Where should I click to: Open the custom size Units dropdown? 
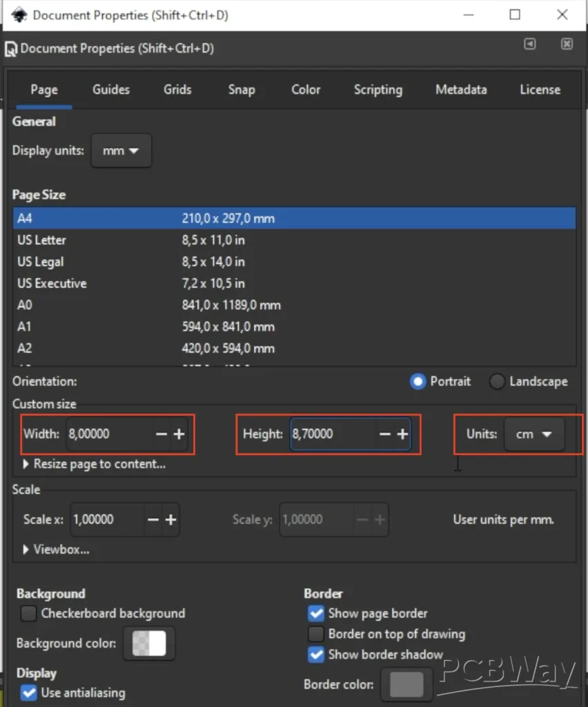click(x=534, y=434)
